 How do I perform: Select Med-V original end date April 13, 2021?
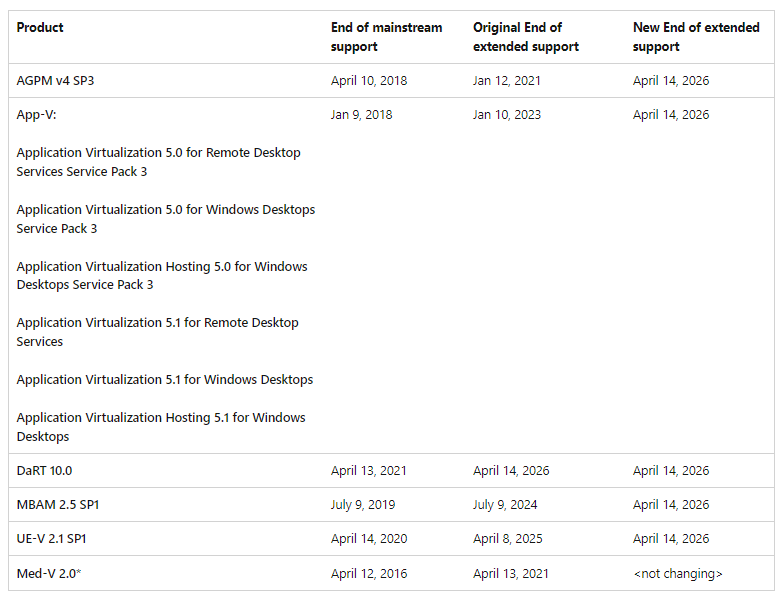(x=510, y=574)
